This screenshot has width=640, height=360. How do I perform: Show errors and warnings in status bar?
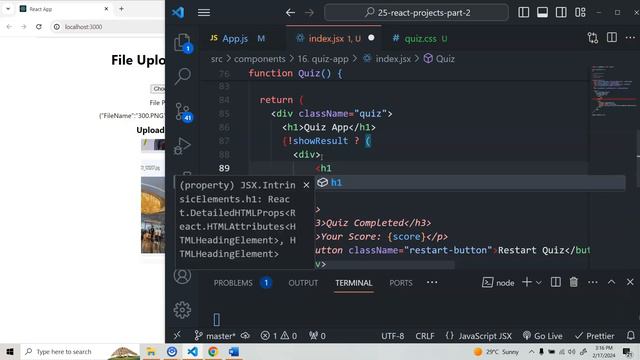tap(279, 336)
